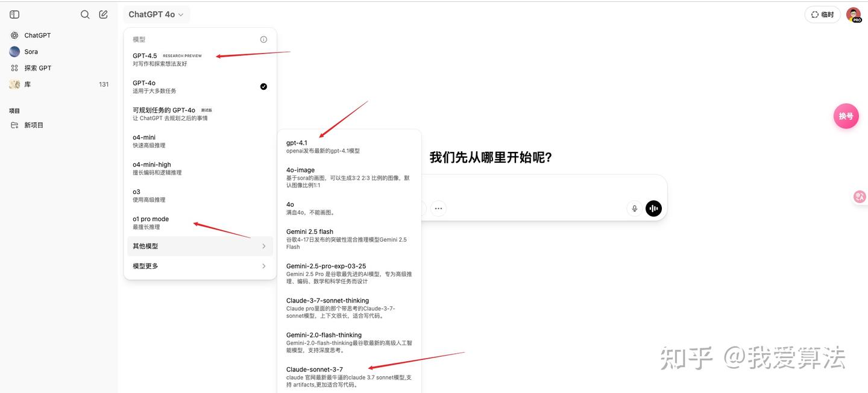Choose Gemini 2.5 flash model

pyautogui.click(x=349, y=239)
